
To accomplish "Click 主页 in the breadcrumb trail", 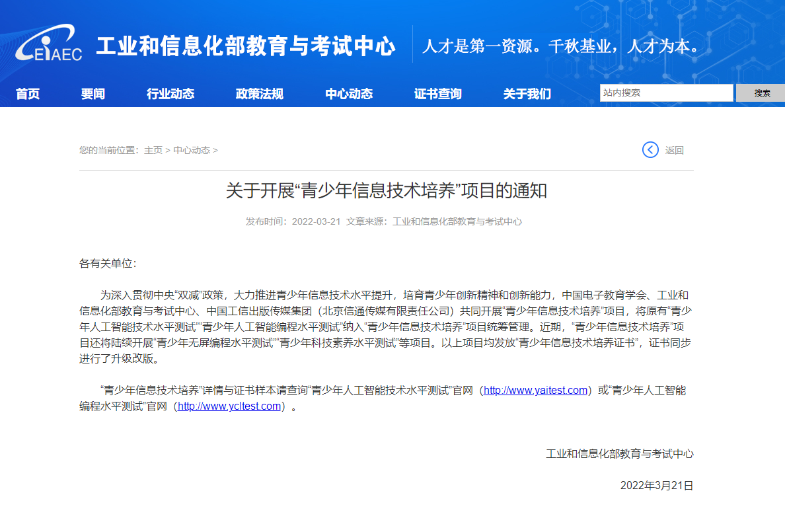I will point(153,150).
